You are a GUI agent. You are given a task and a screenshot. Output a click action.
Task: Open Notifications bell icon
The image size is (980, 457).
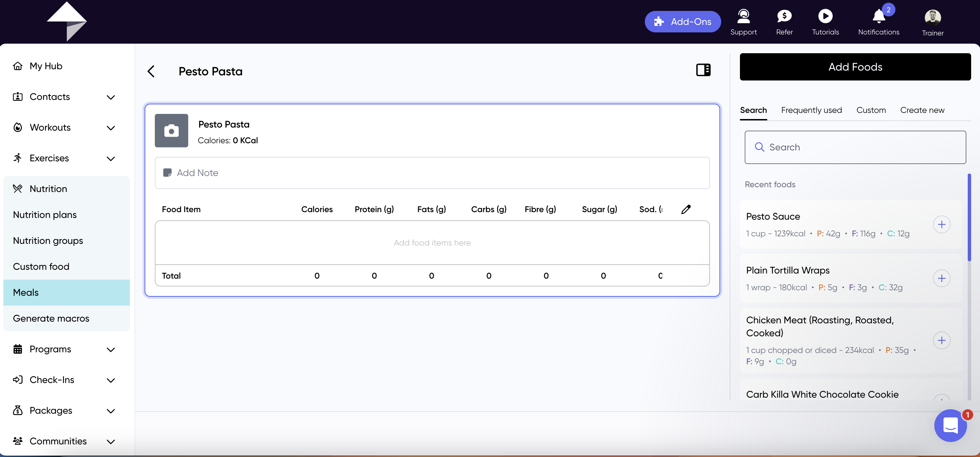point(878,16)
